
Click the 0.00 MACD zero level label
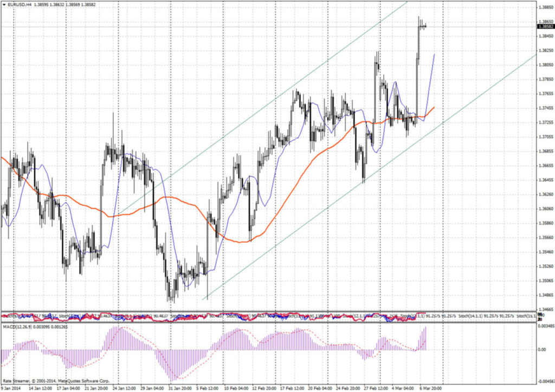click(543, 350)
